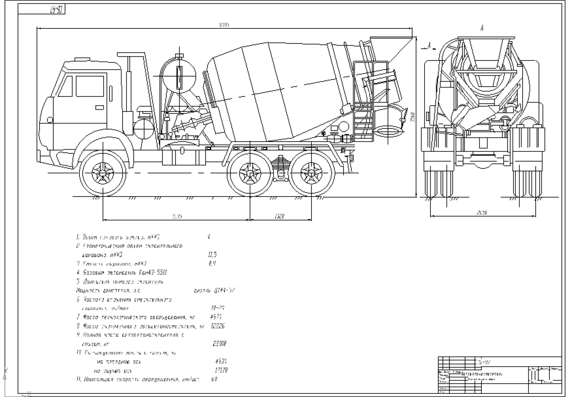570x397 pixels.
Task: Select the 22200 total mass value
Action: click(220, 344)
